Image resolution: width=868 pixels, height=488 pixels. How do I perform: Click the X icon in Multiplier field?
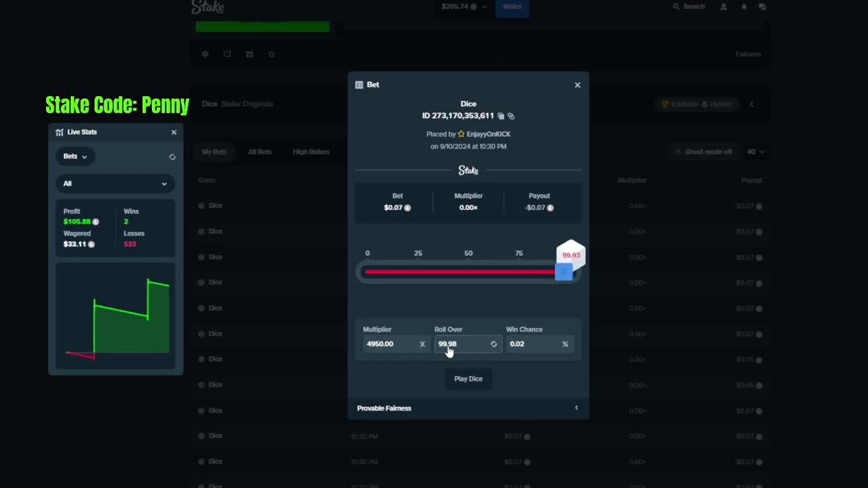pos(422,344)
